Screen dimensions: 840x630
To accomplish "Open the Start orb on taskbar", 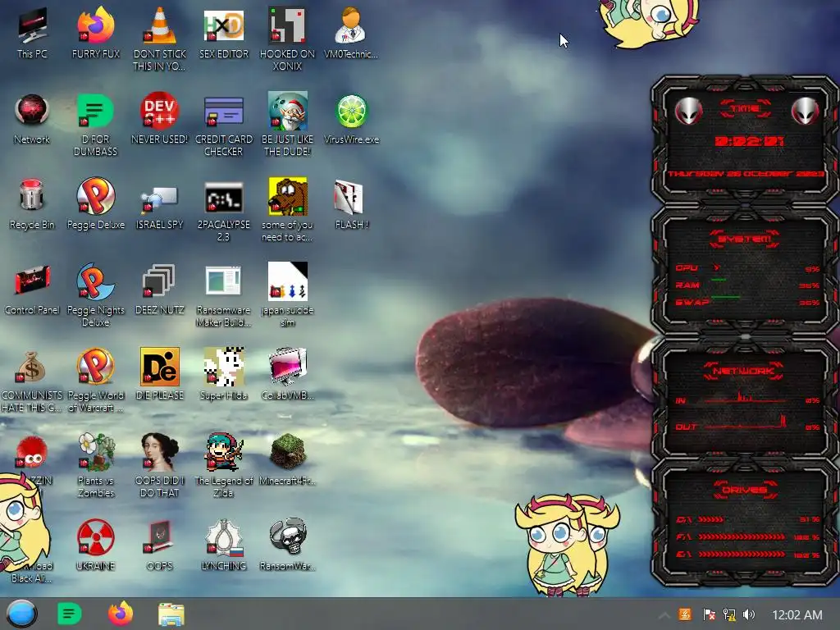I will [21, 614].
